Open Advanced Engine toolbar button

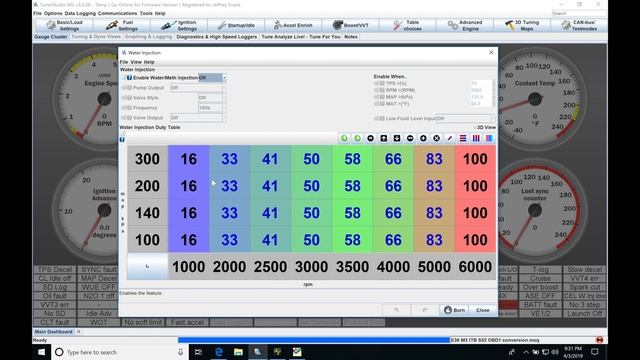click(464, 25)
